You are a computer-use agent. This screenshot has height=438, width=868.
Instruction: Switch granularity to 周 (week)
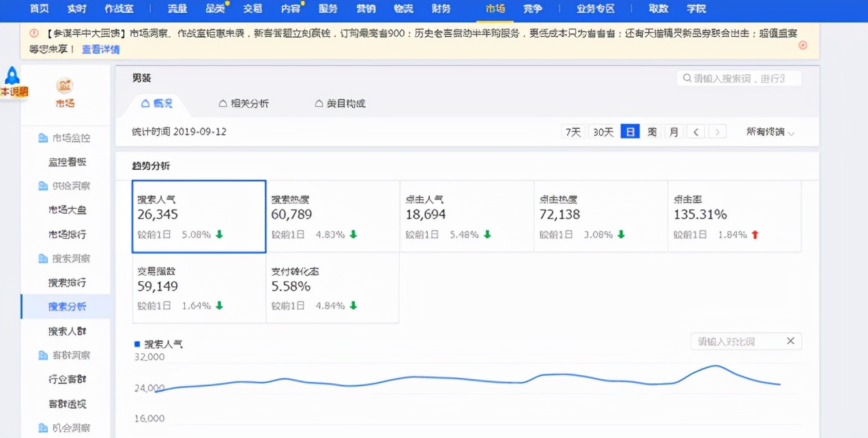click(652, 132)
